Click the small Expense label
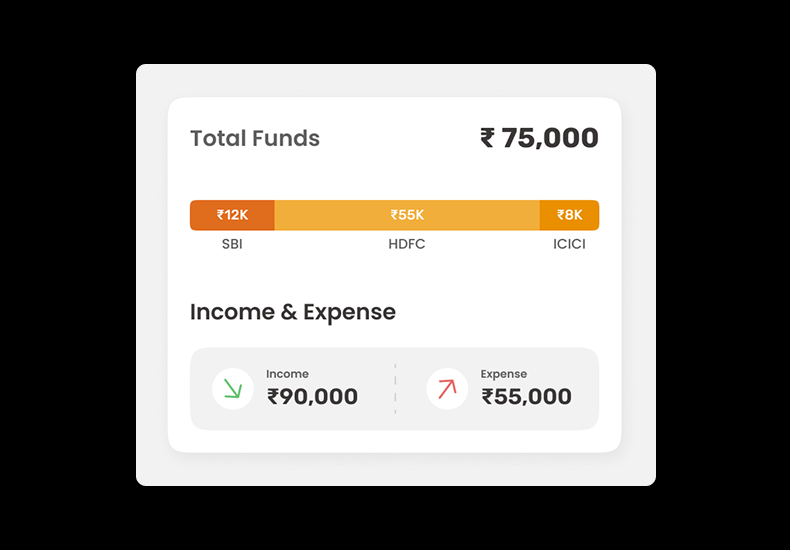790x550 pixels. [504, 374]
